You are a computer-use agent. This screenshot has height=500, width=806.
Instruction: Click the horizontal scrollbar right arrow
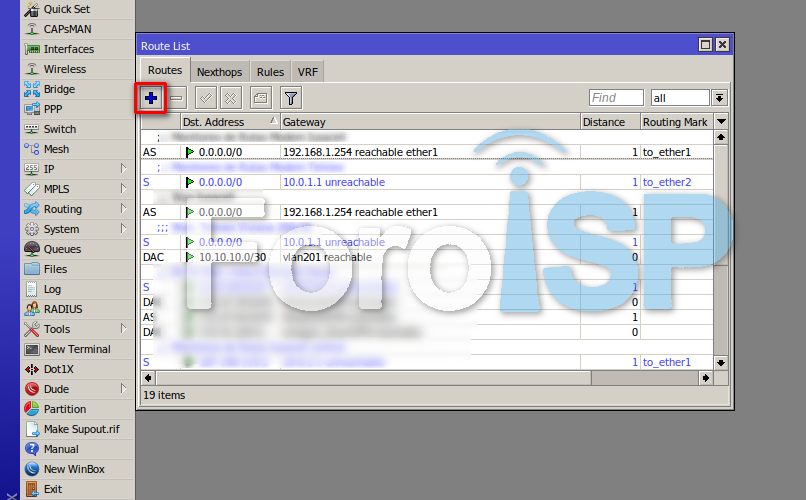click(706, 377)
